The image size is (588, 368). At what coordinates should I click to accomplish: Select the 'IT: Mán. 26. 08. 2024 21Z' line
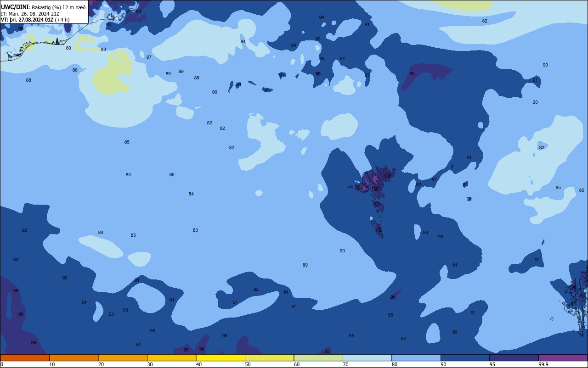[x=30, y=14]
